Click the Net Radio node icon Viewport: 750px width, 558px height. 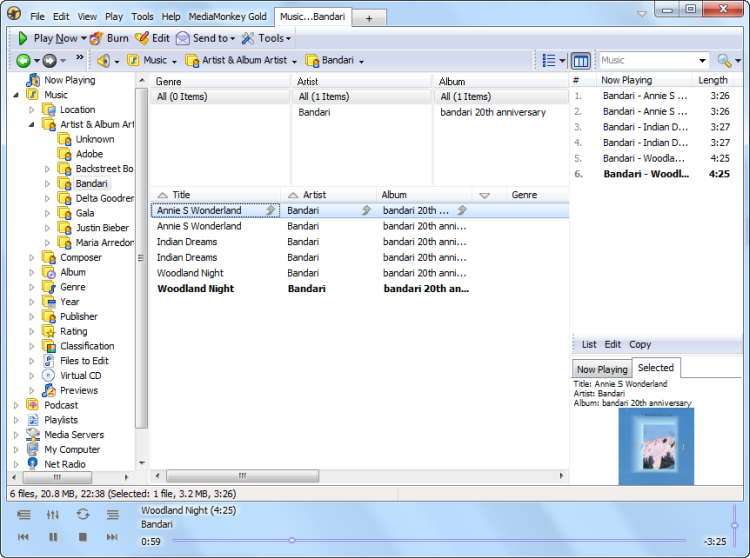[x=33, y=464]
